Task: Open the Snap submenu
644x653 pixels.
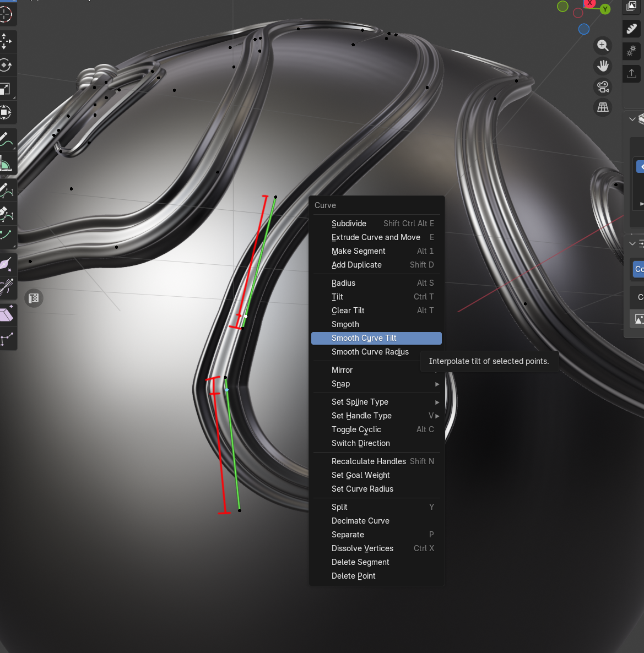Action: tap(377, 384)
